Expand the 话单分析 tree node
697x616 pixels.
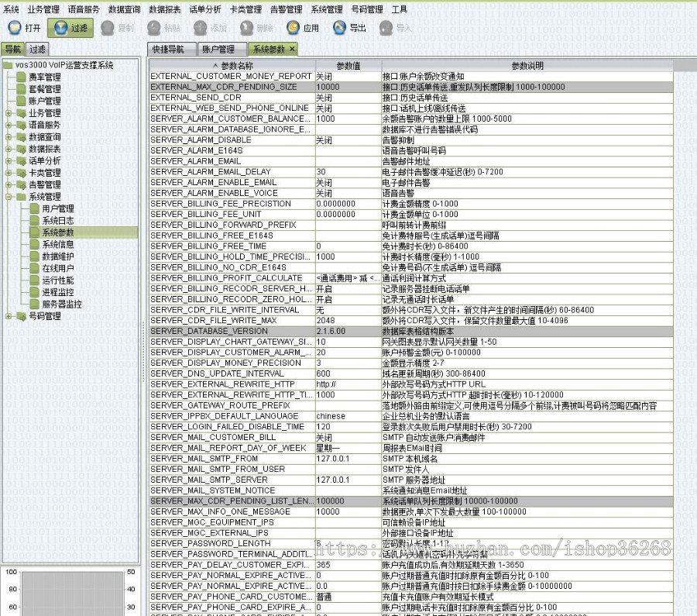tap(9, 161)
